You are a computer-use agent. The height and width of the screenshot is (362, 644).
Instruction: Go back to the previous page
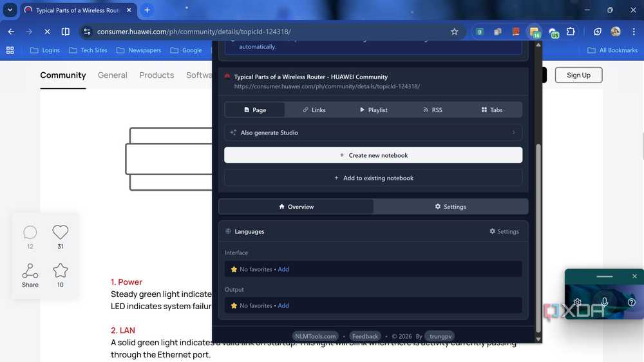pyautogui.click(x=11, y=32)
